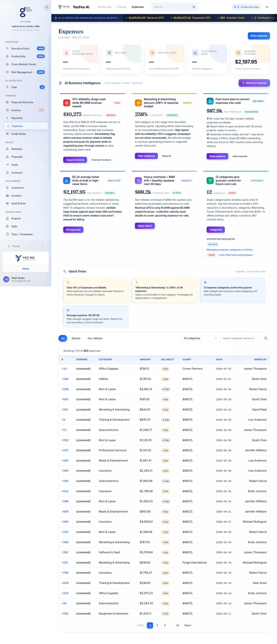Open Financial Overview in sidebar
277x644 pixels.
[25, 102]
